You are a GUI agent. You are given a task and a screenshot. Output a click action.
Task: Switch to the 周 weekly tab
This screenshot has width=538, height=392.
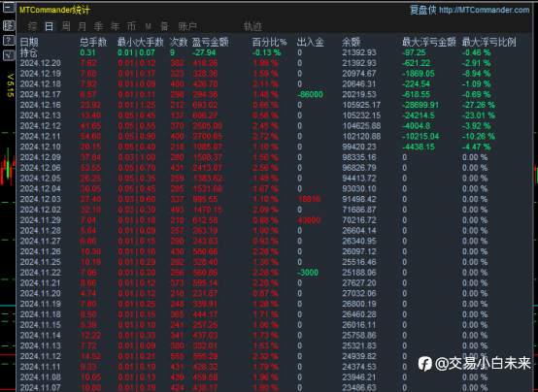point(66,26)
